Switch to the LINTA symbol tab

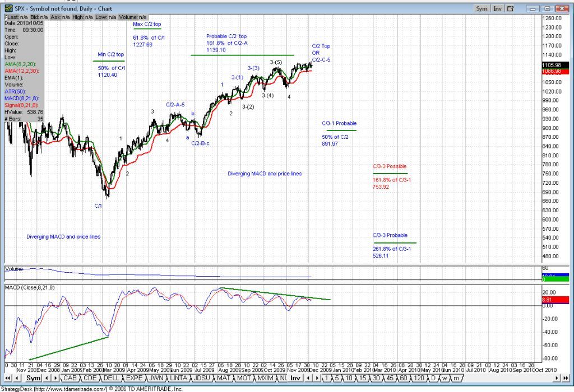click(x=179, y=378)
